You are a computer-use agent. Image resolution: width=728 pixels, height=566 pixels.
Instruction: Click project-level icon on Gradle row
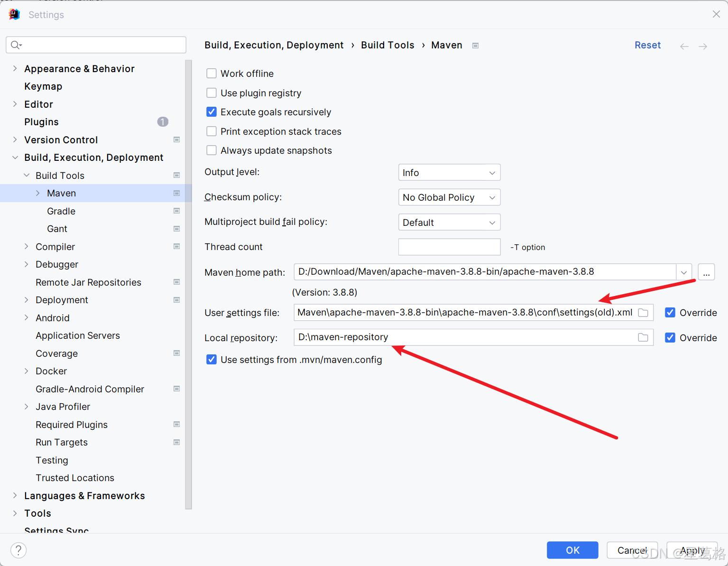pos(177,211)
